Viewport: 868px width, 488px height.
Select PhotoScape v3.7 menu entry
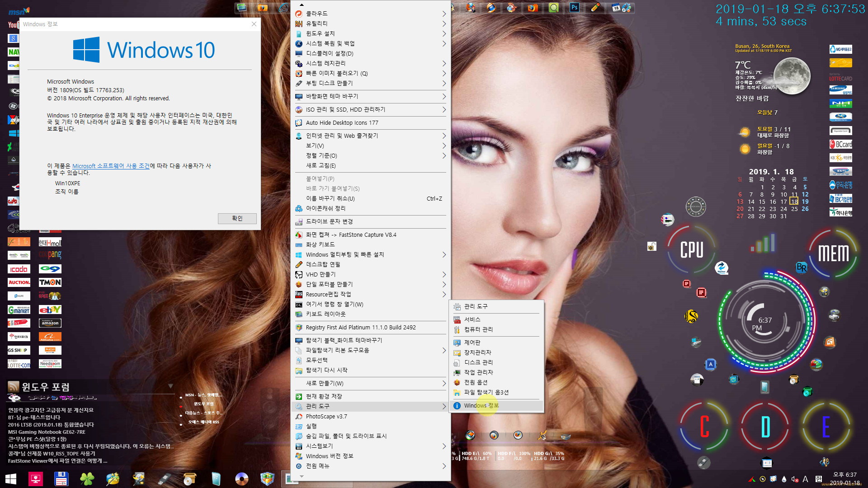pos(370,416)
